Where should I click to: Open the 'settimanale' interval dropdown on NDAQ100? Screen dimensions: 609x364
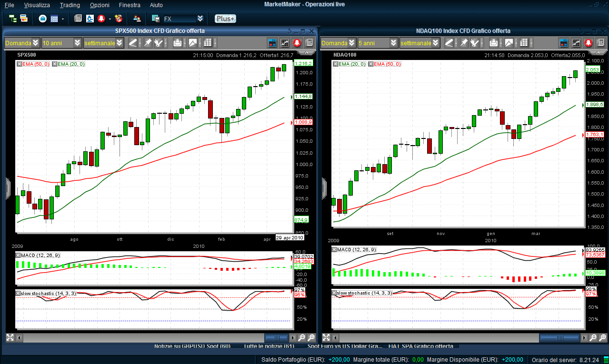point(436,43)
